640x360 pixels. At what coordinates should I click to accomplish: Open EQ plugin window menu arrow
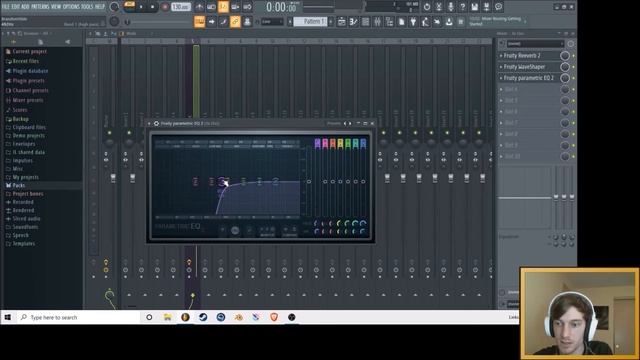click(x=149, y=123)
